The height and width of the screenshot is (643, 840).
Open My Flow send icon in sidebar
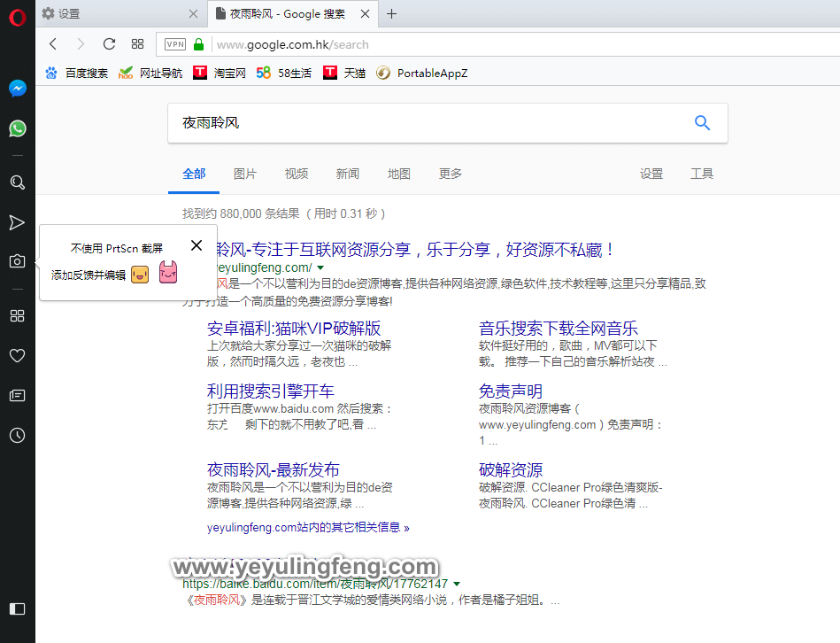click(x=17, y=222)
